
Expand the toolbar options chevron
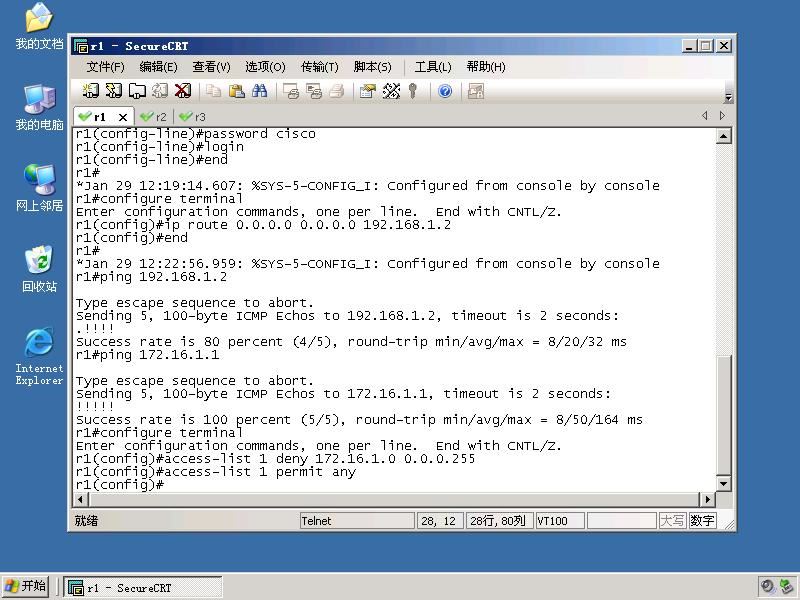pyautogui.click(x=729, y=96)
